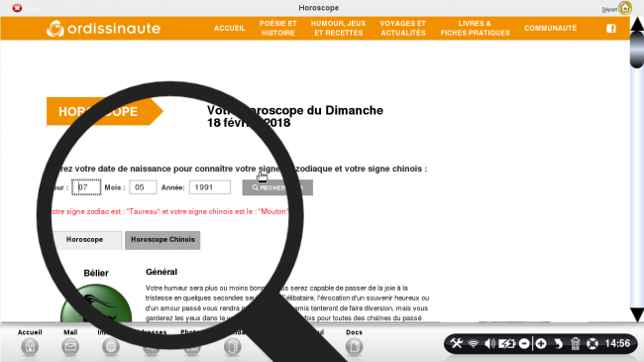Click the scrollbar down arrow
This screenshot has width=644, height=362.
637,314
